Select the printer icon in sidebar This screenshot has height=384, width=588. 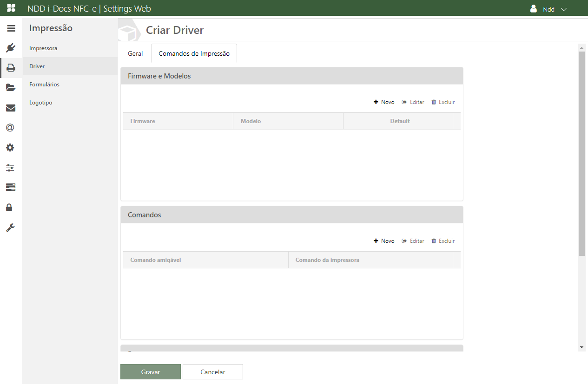coord(11,68)
